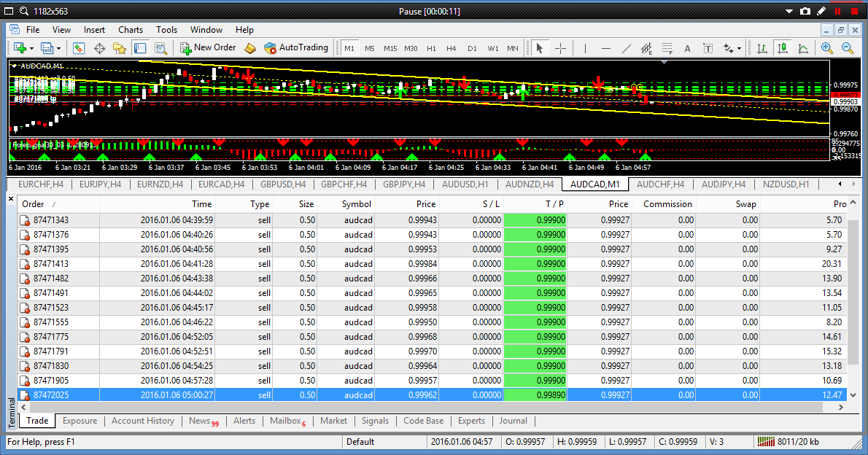This screenshot has height=455, width=868.
Task: Pick the Draw Vertical Line tool
Action: click(x=585, y=48)
